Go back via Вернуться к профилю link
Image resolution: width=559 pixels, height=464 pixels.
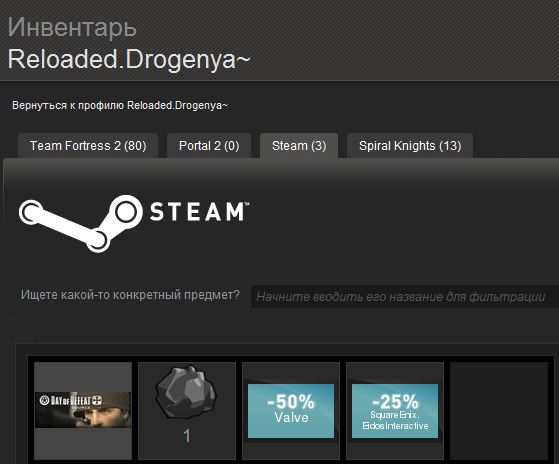click(120, 105)
